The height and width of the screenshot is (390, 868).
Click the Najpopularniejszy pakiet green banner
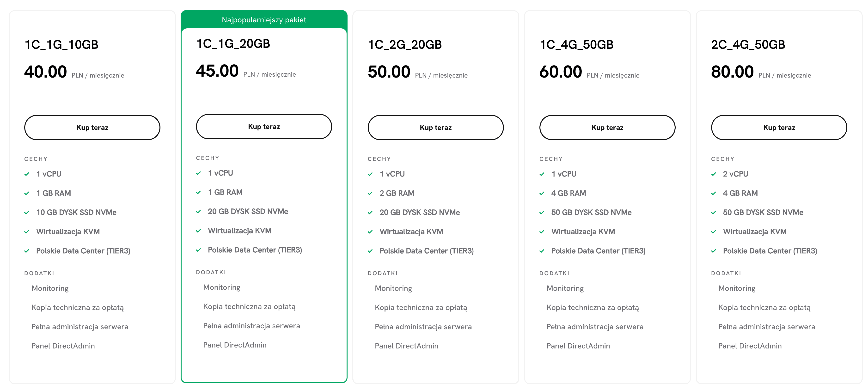pos(264,20)
